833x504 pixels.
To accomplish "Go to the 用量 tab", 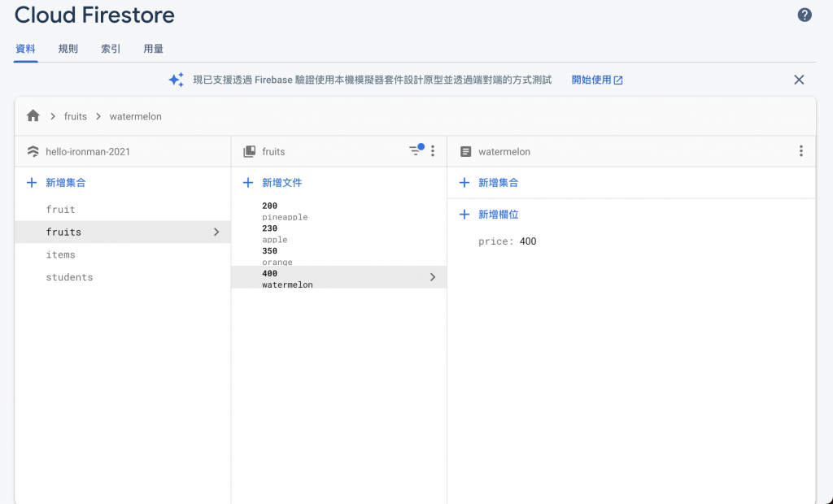I will pyautogui.click(x=154, y=49).
